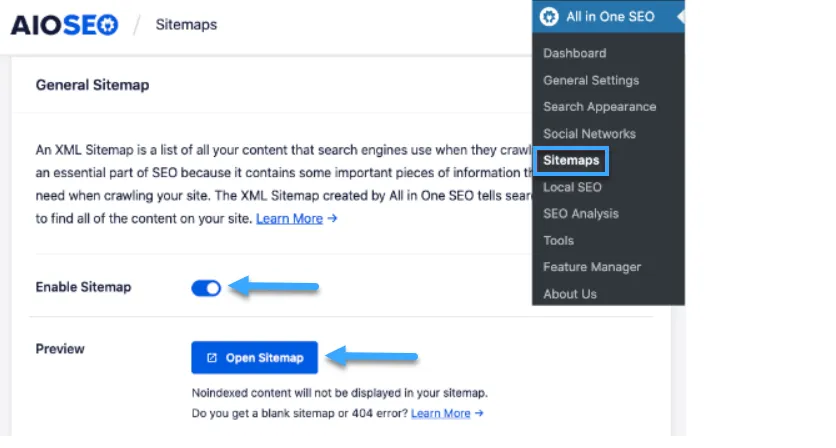The image size is (836, 448).
Task: Click the Enable Sitemap label
Action: coord(83,287)
